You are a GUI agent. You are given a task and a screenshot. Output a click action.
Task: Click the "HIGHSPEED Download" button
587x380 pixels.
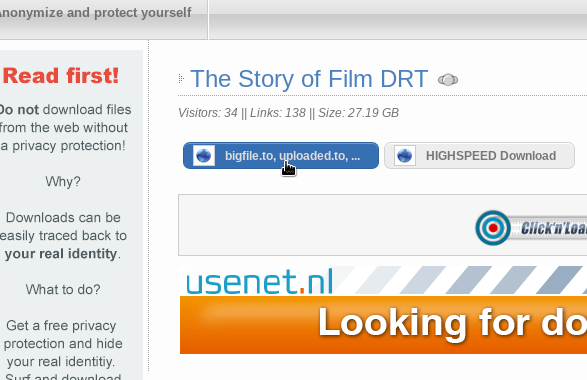(479, 155)
